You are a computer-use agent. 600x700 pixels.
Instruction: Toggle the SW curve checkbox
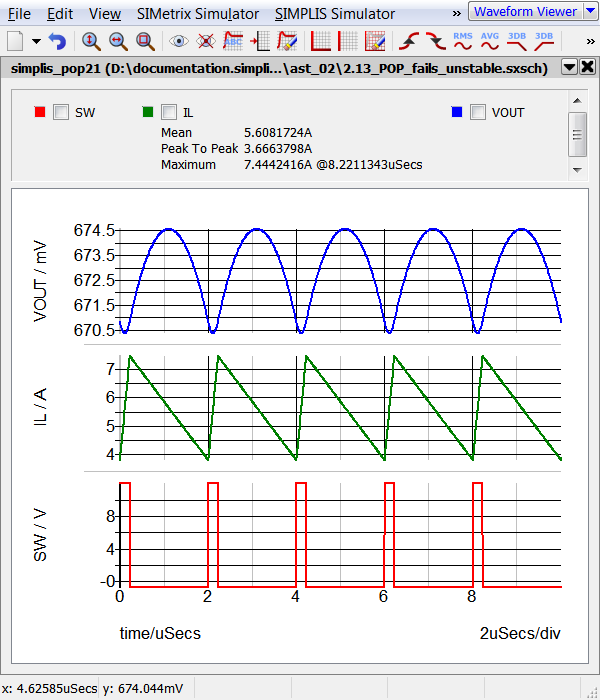pyautogui.click(x=61, y=112)
